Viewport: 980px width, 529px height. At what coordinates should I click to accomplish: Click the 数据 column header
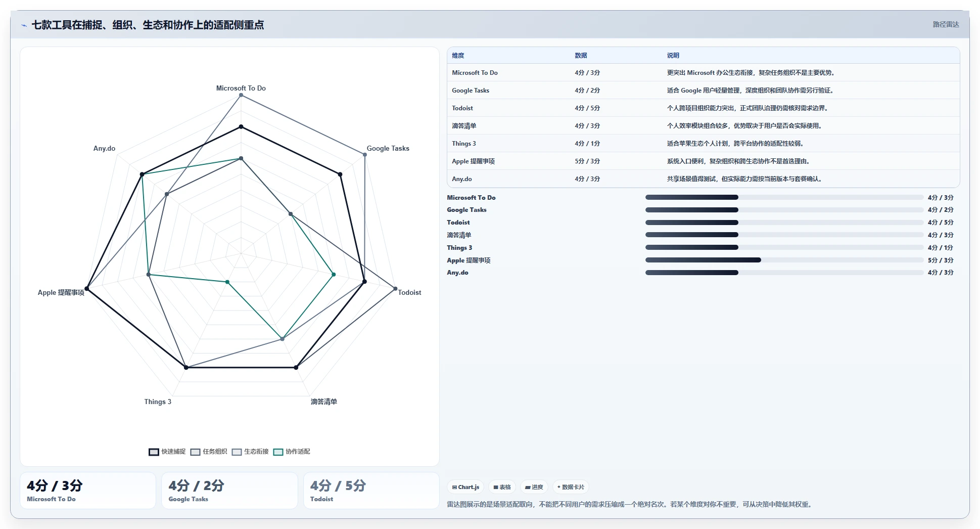tap(581, 56)
